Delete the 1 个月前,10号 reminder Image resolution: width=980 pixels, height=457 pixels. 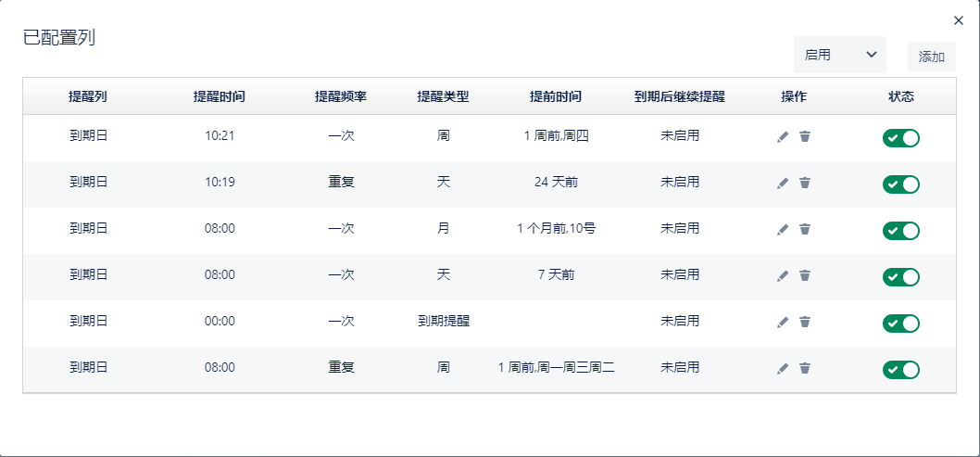(x=805, y=229)
